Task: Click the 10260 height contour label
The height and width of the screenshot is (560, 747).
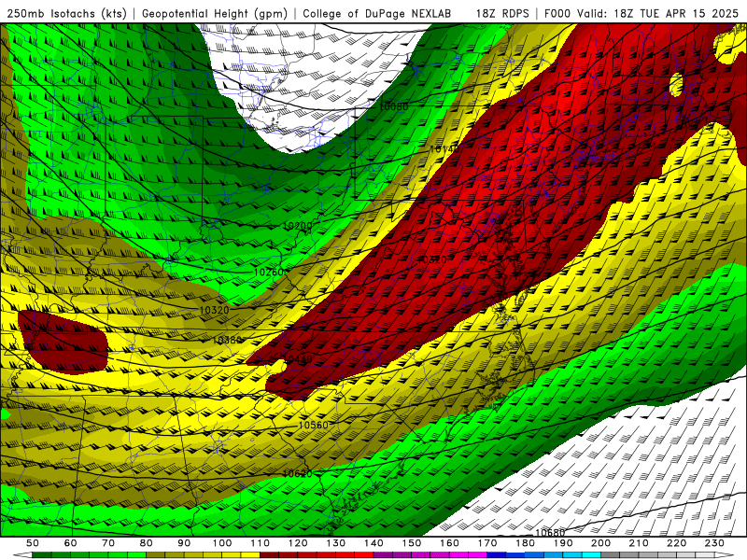Action: pos(269,272)
